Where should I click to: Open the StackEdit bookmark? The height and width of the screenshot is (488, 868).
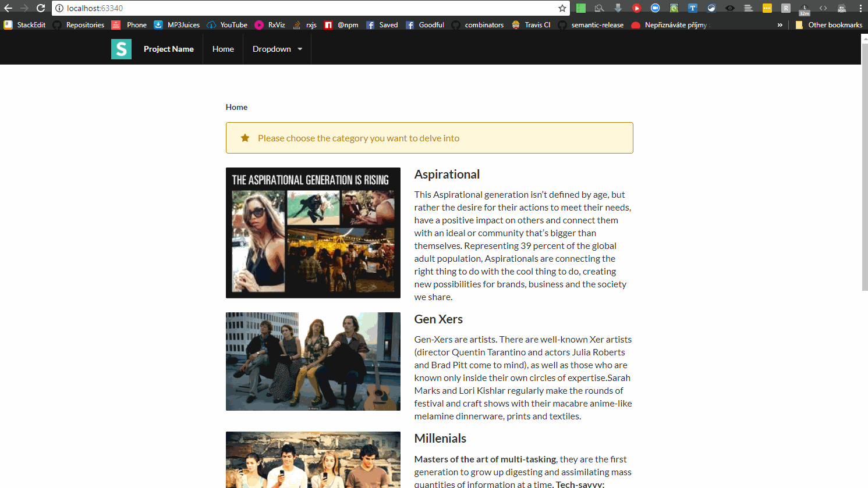click(24, 25)
